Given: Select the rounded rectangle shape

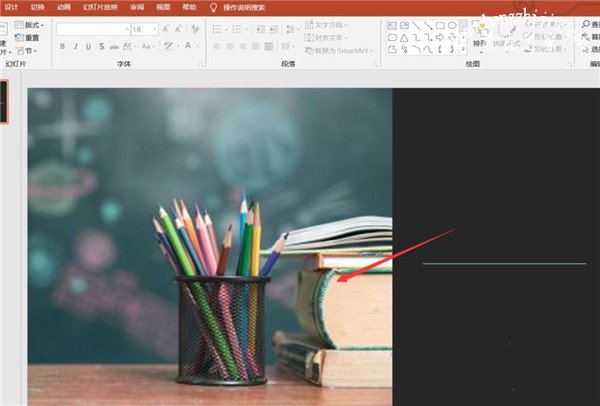Looking at the screenshot, I should (x=392, y=38).
